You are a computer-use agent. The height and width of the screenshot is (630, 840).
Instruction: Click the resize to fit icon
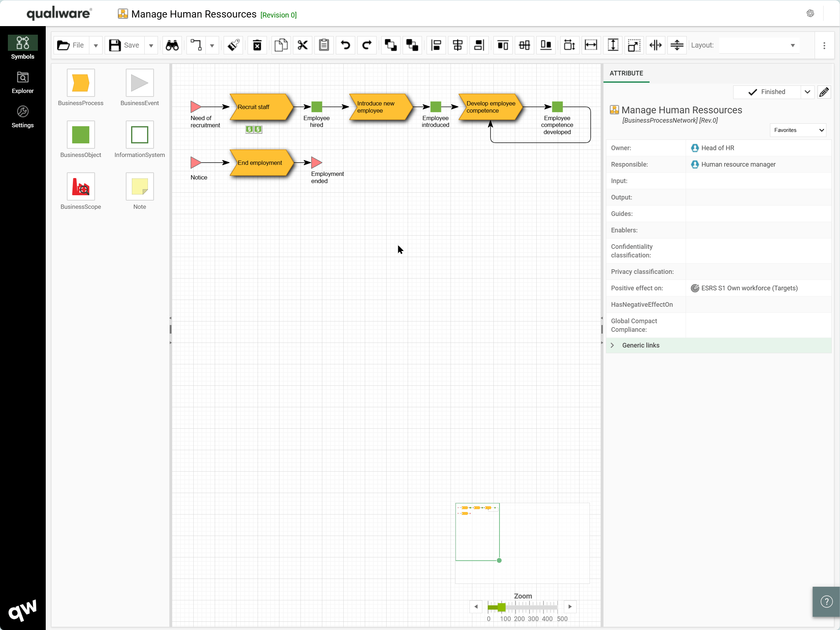(634, 45)
